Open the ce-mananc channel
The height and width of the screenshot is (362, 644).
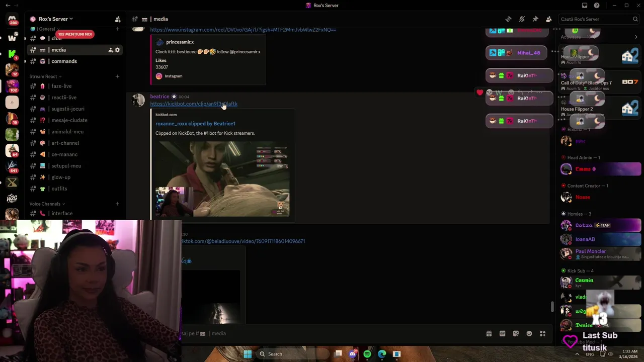64,154
